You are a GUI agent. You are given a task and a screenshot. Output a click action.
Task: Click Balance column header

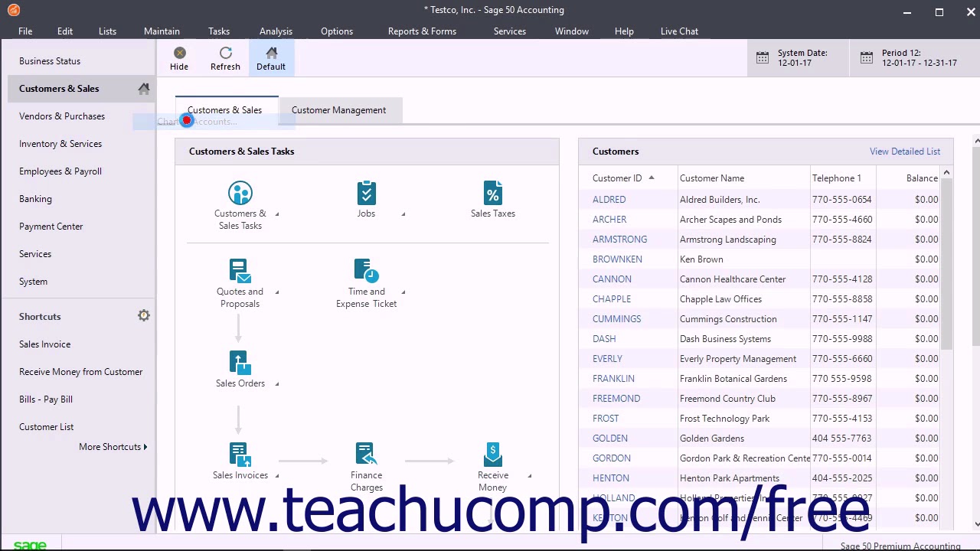click(x=922, y=178)
